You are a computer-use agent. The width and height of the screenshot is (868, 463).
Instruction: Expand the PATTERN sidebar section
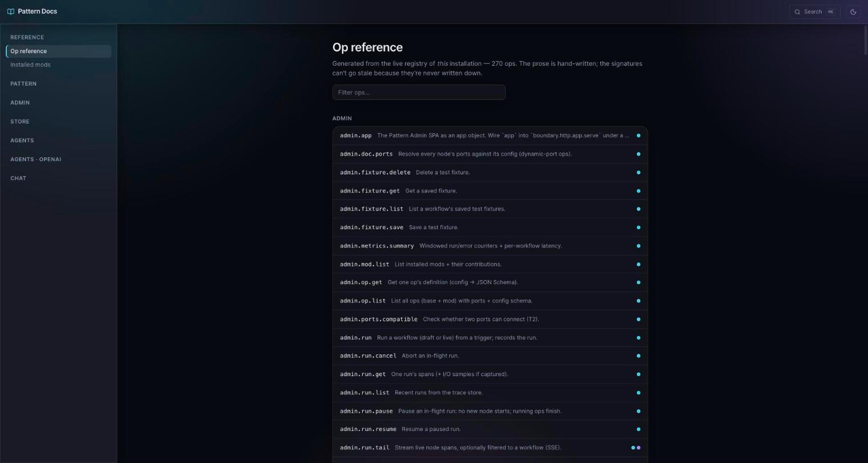click(23, 84)
